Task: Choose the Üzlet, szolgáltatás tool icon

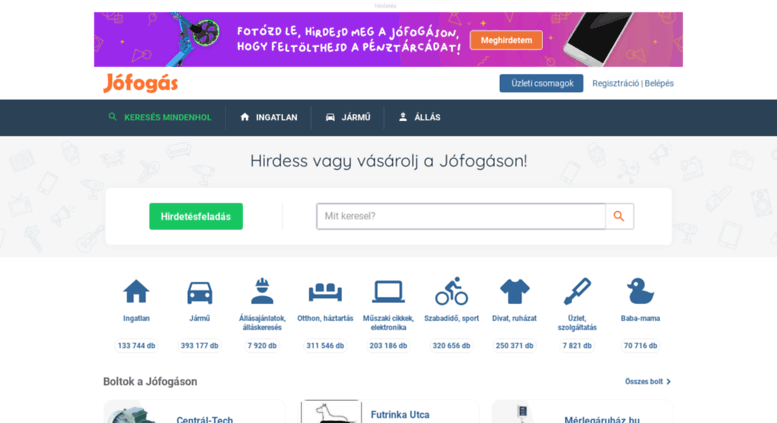Action: 577,291
